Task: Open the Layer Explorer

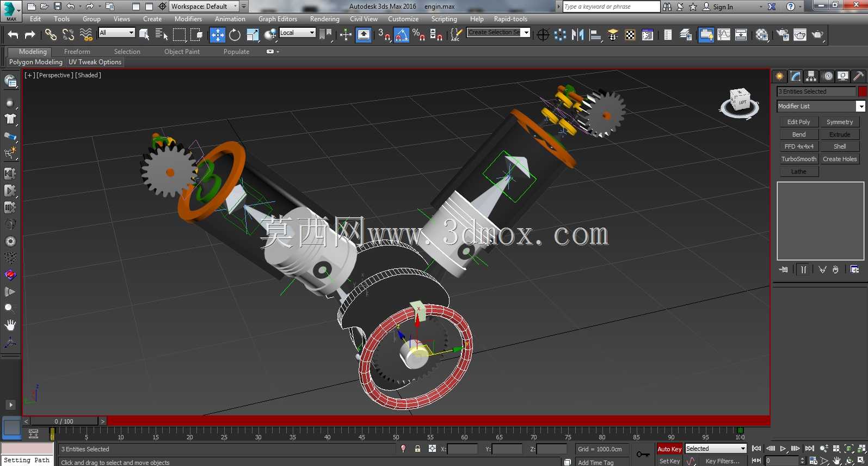Action: pyautogui.click(x=686, y=35)
